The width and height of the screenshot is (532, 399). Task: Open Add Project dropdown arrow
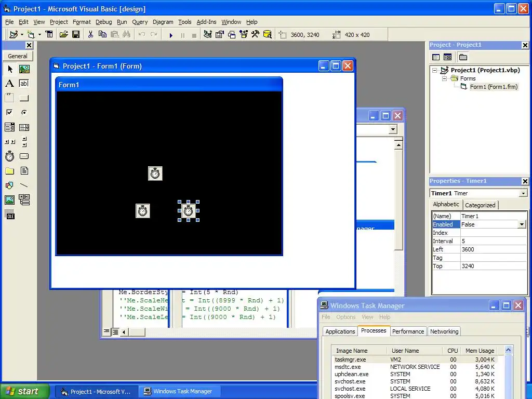(x=22, y=35)
